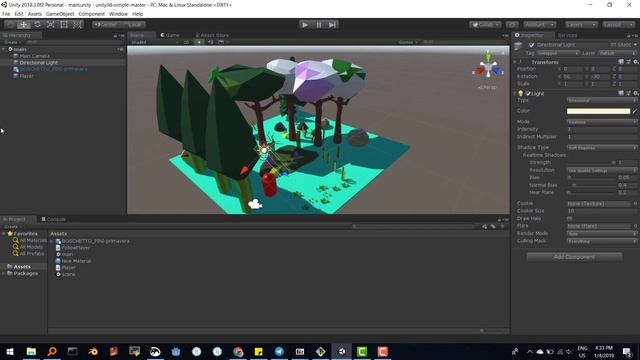Screen dimensions: 640x360
Task: Open the GameObject menu
Action: pos(60,14)
